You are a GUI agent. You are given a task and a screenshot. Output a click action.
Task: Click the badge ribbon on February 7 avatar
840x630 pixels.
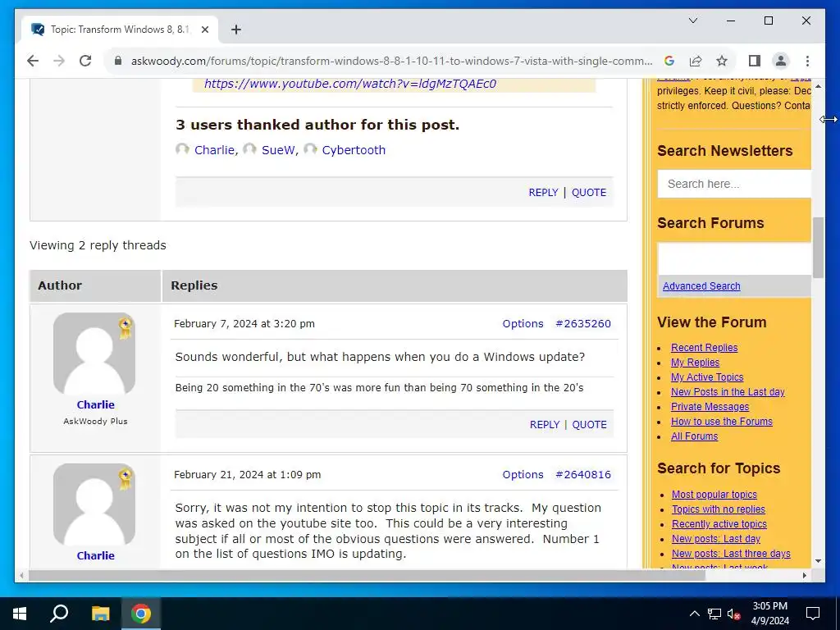click(x=125, y=328)
